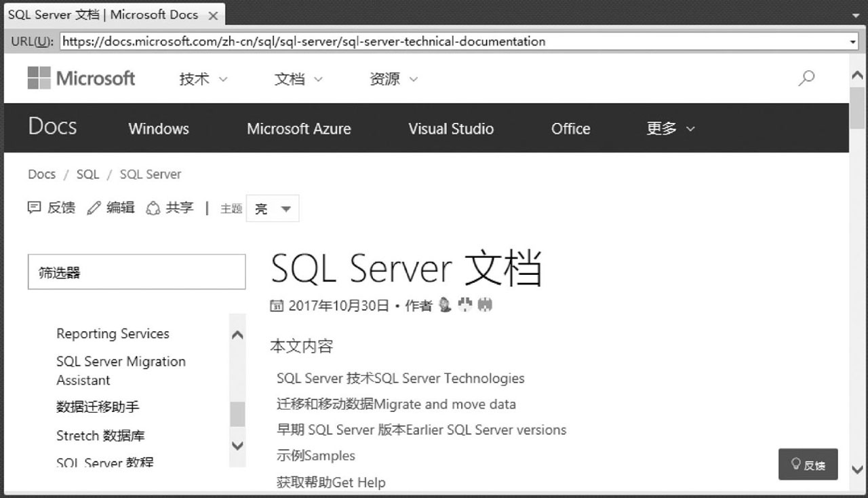Jump to SQL Server Technologies section

coord(400,379)
